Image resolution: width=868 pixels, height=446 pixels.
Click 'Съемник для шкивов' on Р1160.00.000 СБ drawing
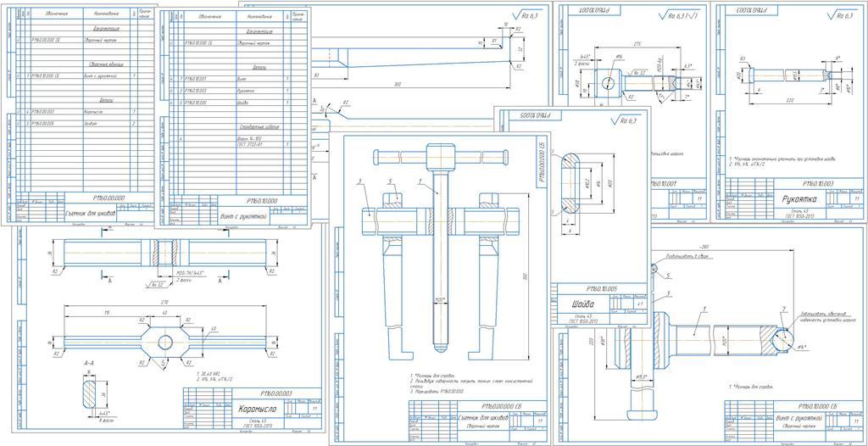(484, 417)
